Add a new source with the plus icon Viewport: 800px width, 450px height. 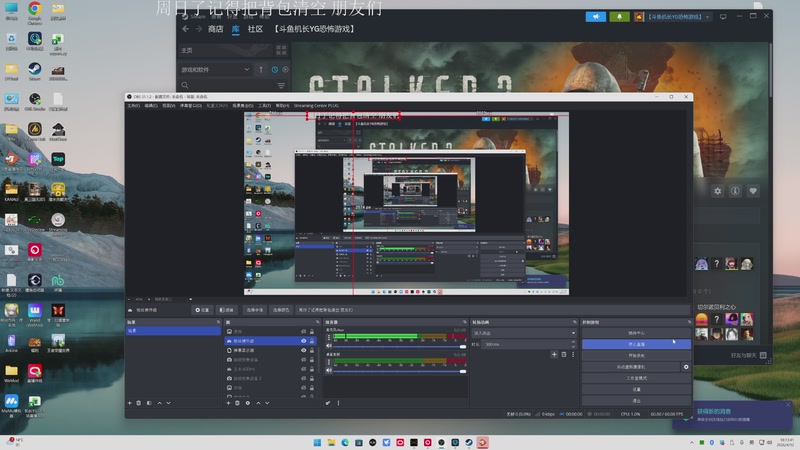228,403
